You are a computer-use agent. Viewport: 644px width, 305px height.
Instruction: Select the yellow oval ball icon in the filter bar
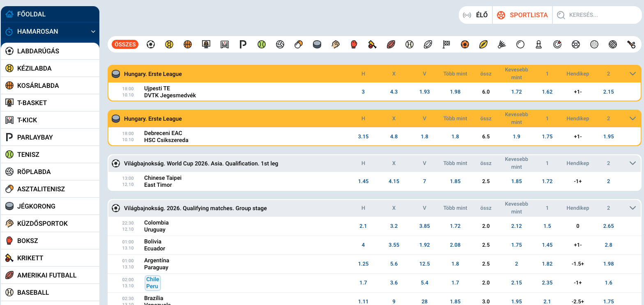483,44
